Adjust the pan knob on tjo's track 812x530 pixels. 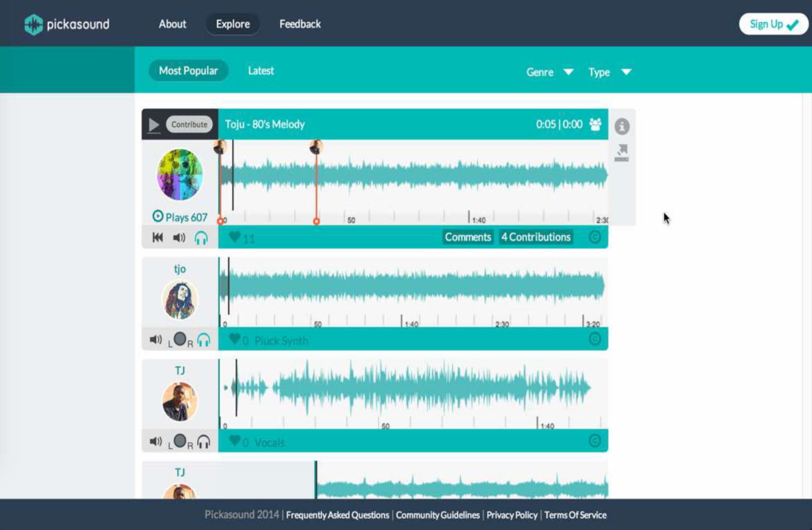180,339
